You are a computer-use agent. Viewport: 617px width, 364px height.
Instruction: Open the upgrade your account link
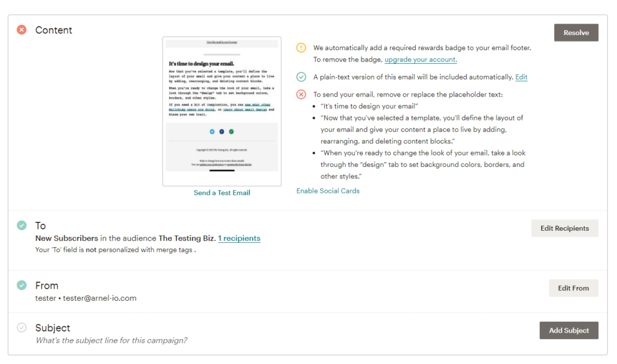click(x=421, y=60)
